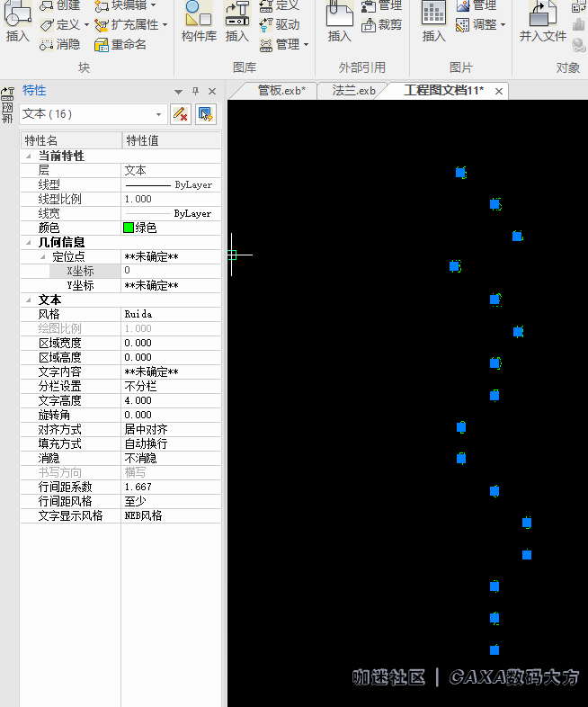Click the quick select icon in properties panel

pyautogui.click(x=206, y=114)
